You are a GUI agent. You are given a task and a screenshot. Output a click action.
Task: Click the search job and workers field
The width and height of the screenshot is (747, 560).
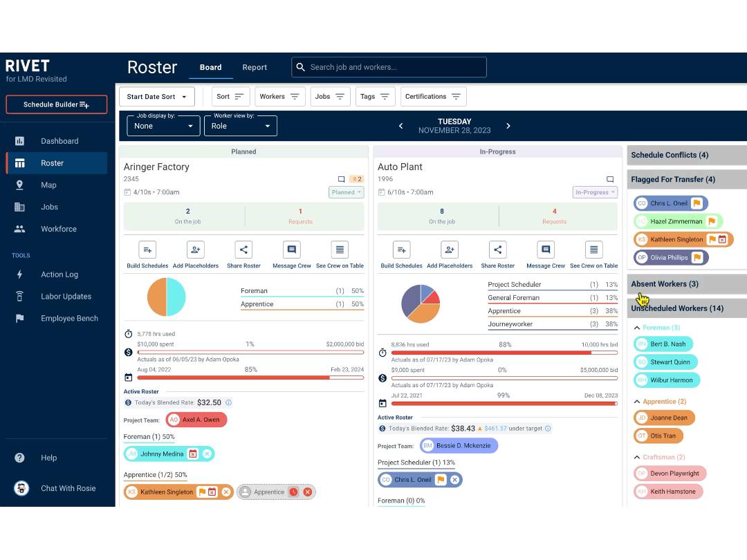(x=389, y=67)
